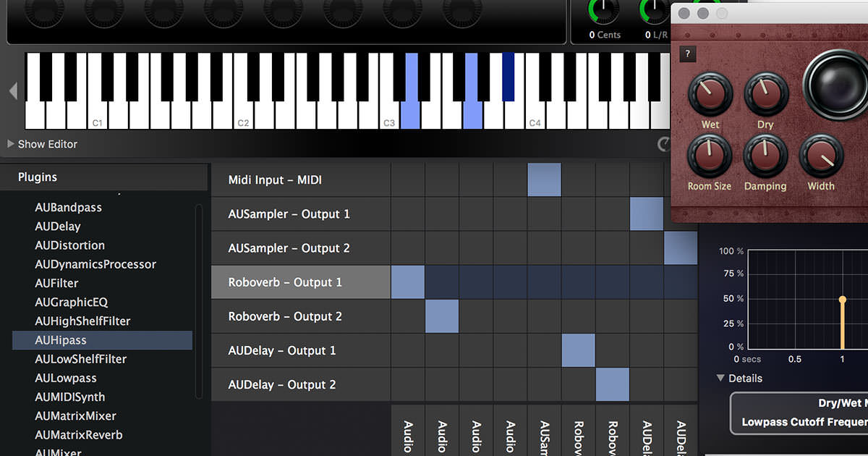
Task: Adjust the Wet knob on Roboverb
Action: (x=710, y=94)
